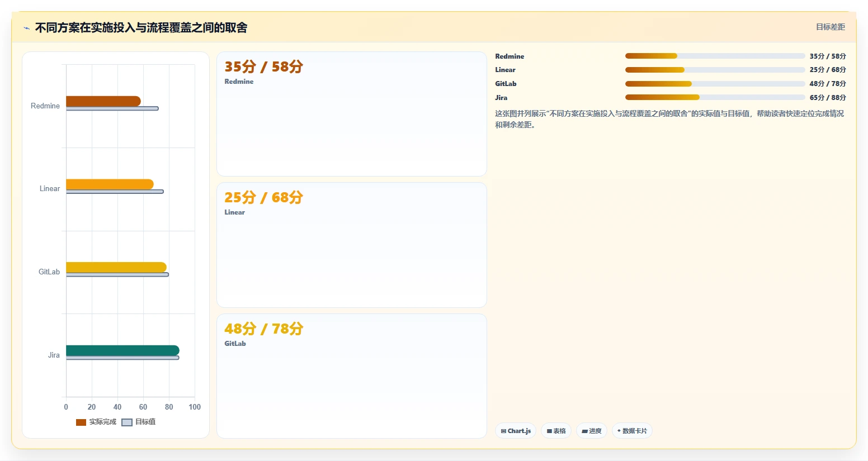868x461 pixels.
Task: Click the x-axis tick labeled 60
Action: point(143,407)
